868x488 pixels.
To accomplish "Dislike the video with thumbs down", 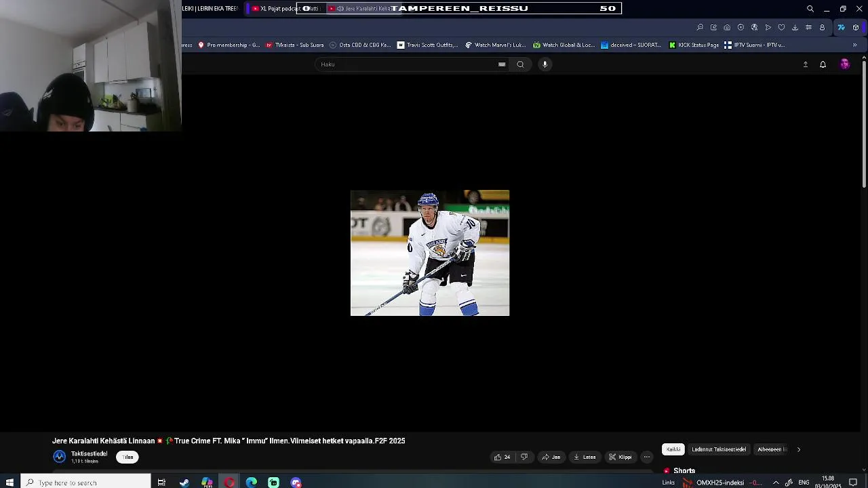I will coord(524,457).
